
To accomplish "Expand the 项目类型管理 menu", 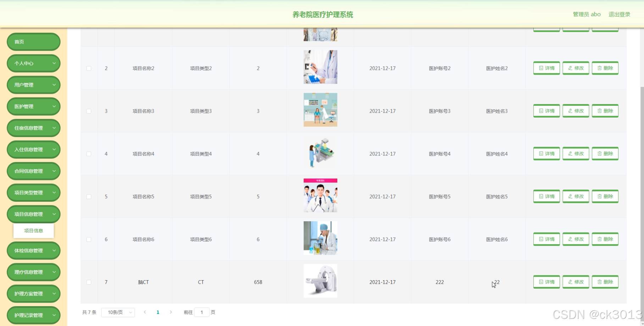I will click(34, 193).
